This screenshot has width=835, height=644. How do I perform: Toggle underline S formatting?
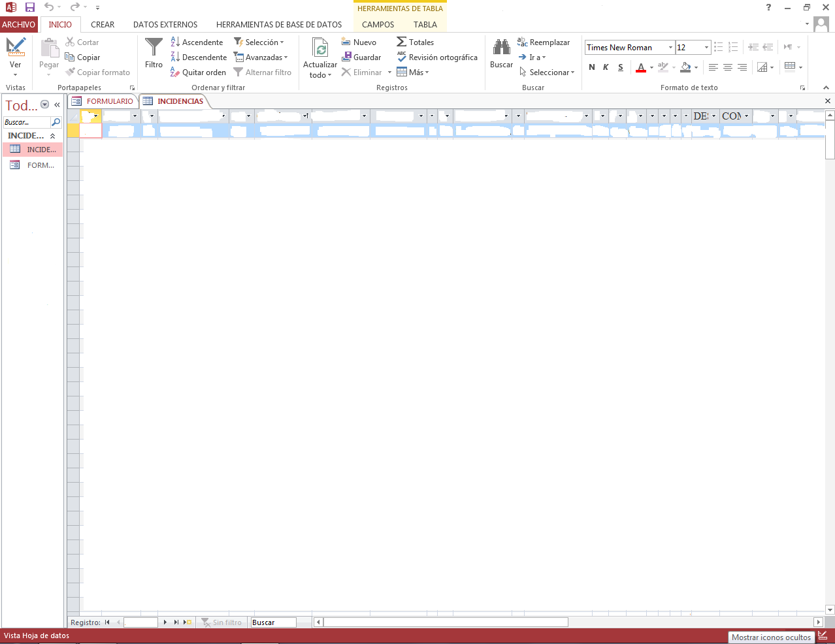pyautogui.click(x=620, y=67)
